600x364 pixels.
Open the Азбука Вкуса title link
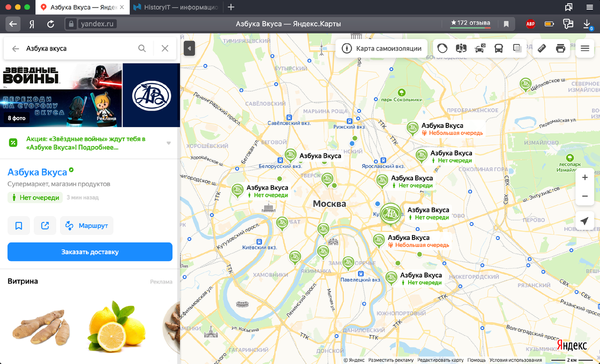[37, 172]
